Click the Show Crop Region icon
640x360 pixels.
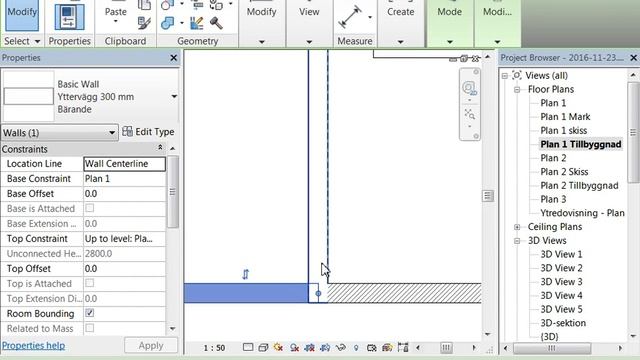tap(325, 347)
